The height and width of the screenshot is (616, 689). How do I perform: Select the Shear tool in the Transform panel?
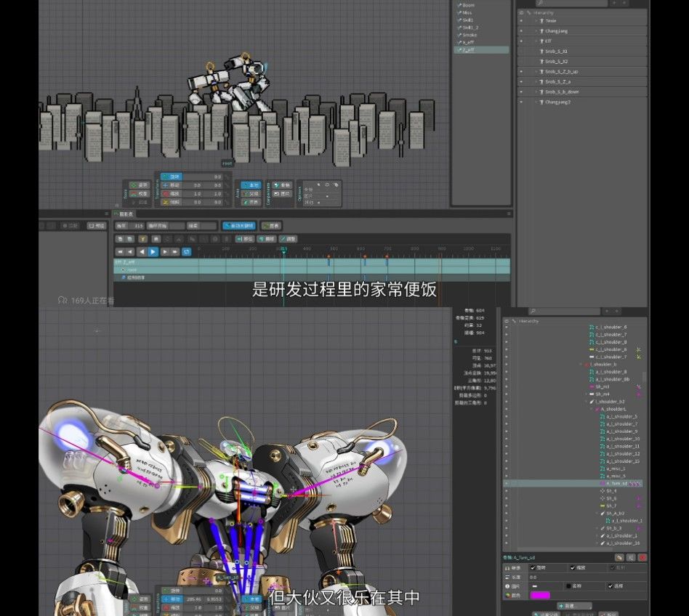(171, 202)
